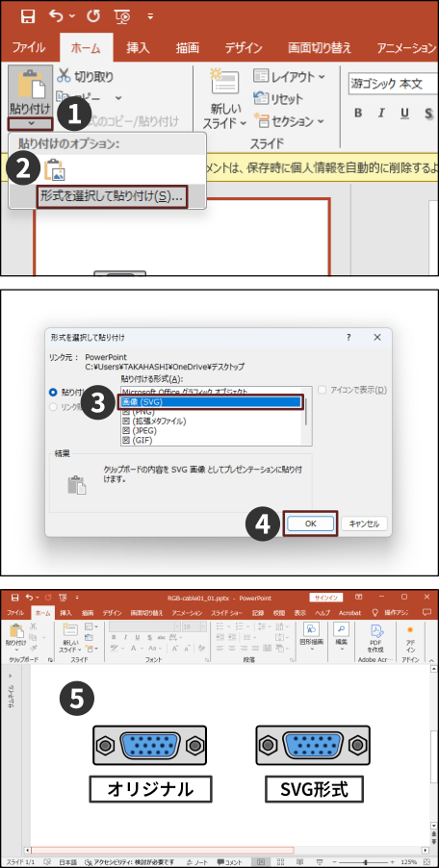Click the リセット slide reset icon
This screenshot has height=868, width=439.
[x=261, y=98]
